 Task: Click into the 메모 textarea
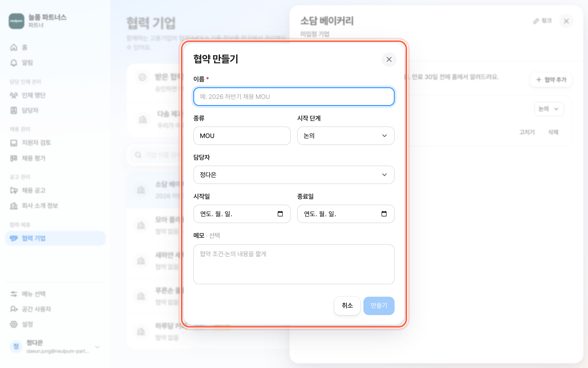(294, 264)
